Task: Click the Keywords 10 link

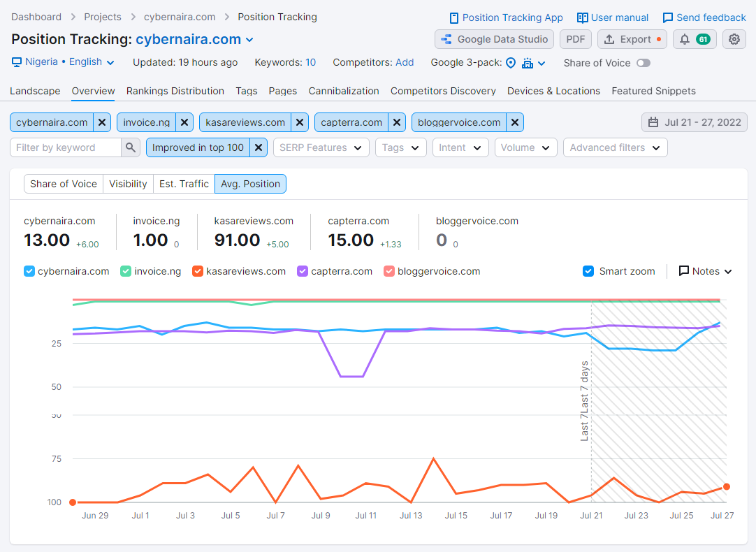Action: point(310,62)
